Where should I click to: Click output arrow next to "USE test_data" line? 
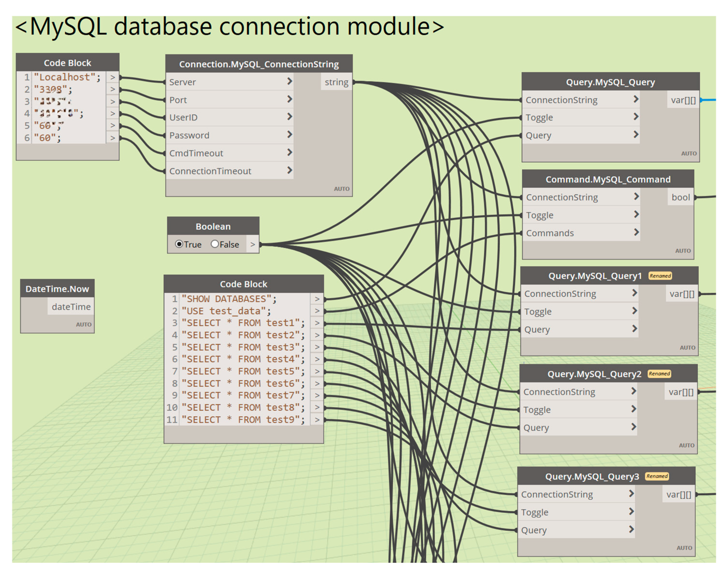coord(317,311)
